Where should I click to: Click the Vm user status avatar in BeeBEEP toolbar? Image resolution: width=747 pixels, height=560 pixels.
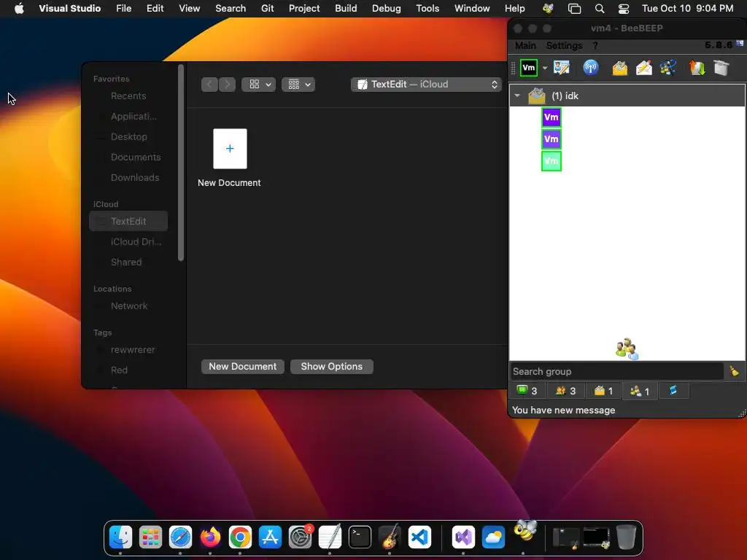[528, 68]
